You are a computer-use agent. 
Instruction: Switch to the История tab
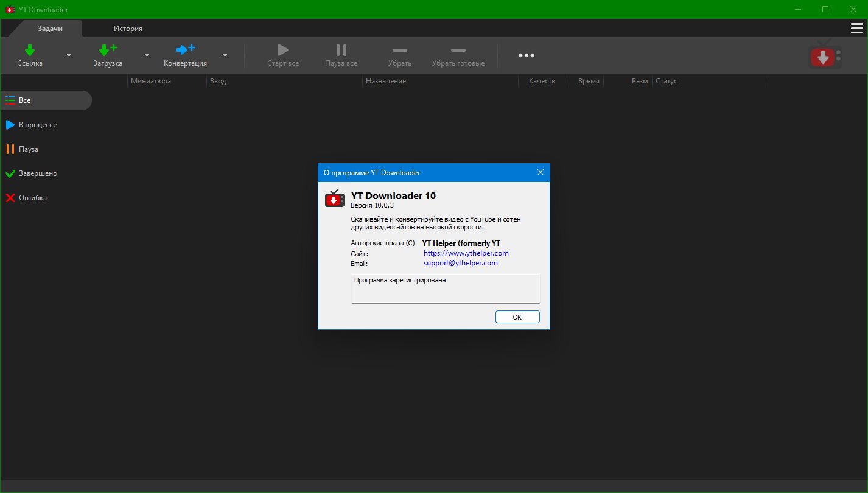point(128,29)
